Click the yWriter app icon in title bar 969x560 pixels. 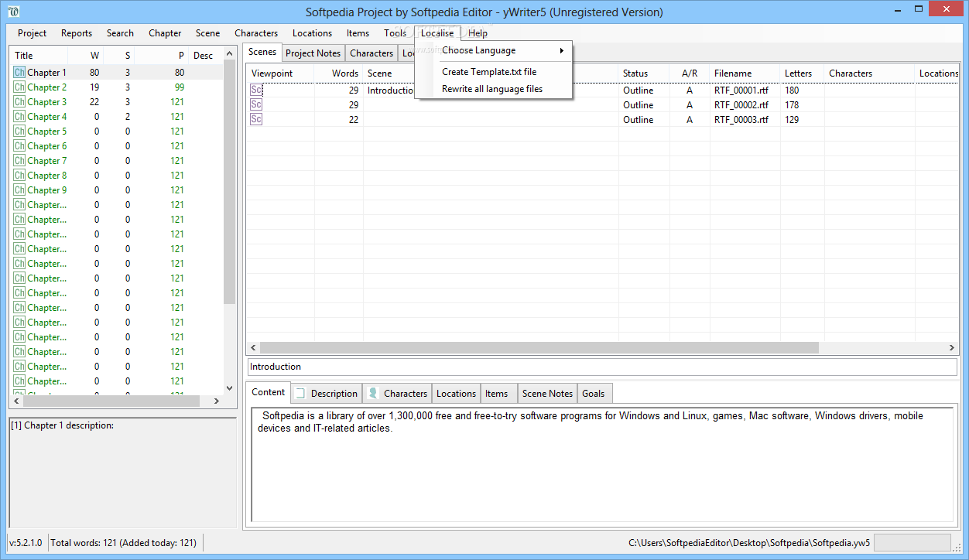pyautogui.click(x=13, y=12)
